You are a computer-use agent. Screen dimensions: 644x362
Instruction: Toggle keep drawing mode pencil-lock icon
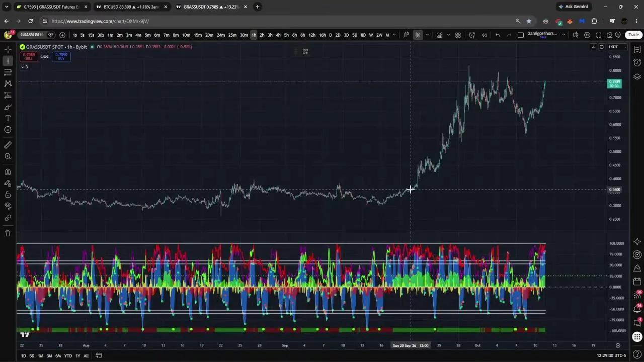coord(8,183)
